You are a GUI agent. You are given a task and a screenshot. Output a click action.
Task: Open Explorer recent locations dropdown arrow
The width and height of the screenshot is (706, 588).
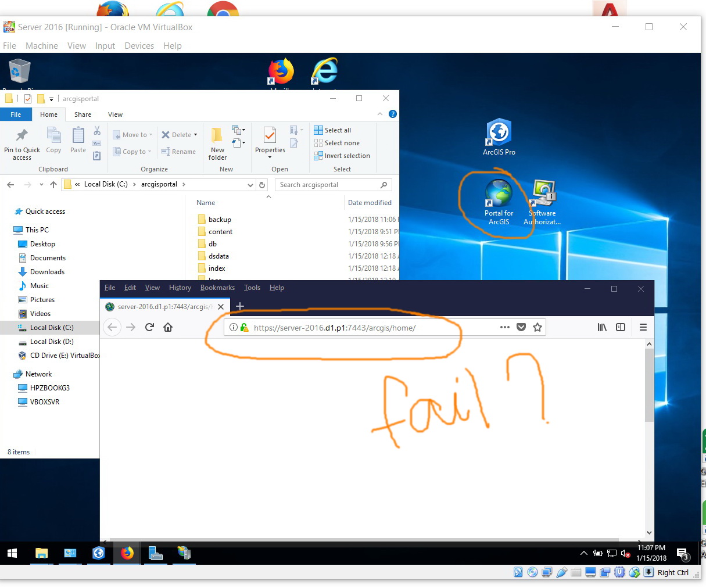point(41,185)
